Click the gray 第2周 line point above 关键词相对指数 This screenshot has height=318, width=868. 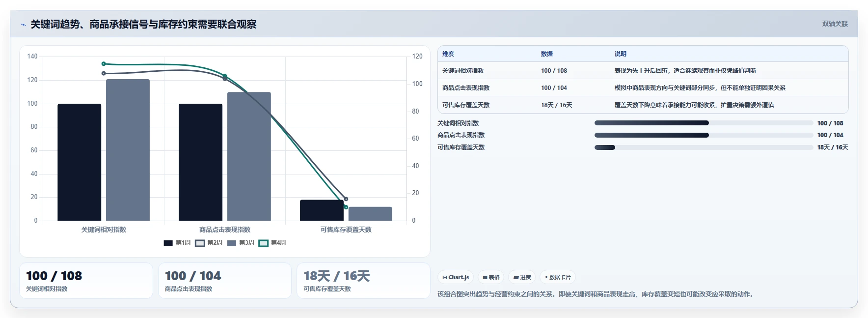pyautogui.click(x=104, y=73)
